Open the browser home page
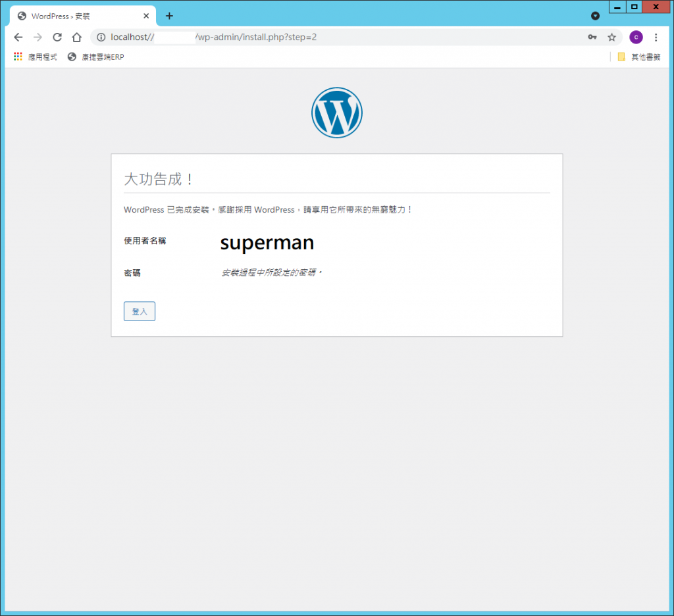The width and height of the screenshot is (674, 616). coord(76,37)
